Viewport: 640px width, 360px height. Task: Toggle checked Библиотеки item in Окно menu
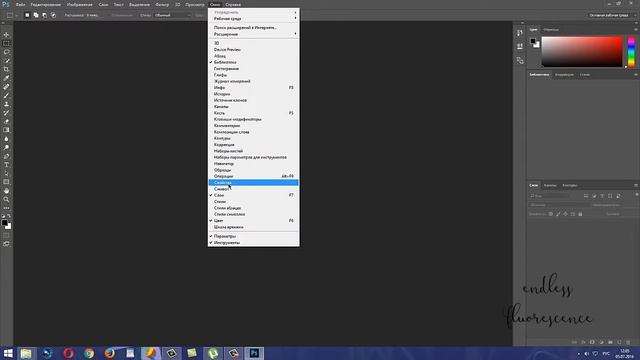coord(253,62)
